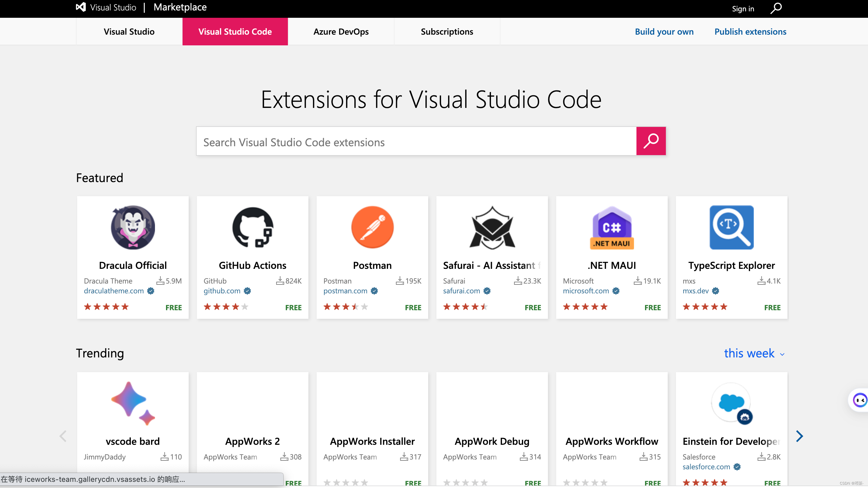Click the 'Visual Studio' header brand text
The height and width of the screenshot is (488, 868).
tap(113, 7)
